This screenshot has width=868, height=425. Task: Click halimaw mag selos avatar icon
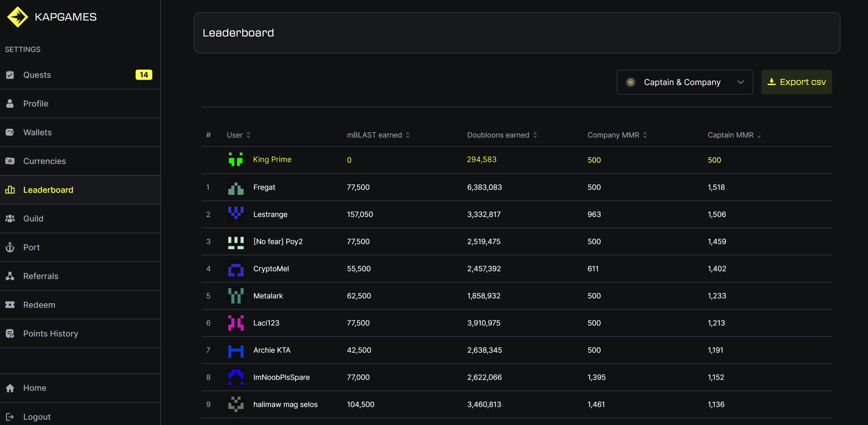(235, 404)
